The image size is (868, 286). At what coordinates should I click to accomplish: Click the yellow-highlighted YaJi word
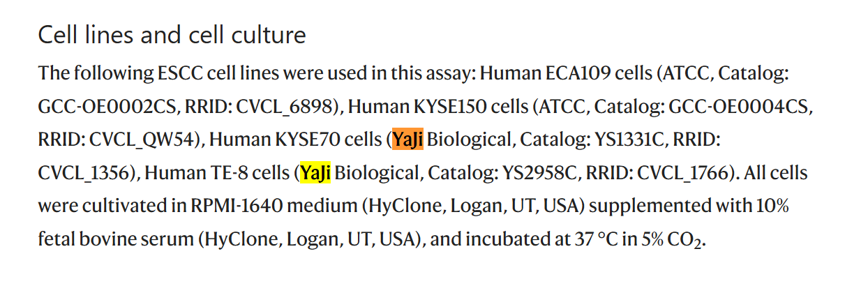click(x=315, y=172)
